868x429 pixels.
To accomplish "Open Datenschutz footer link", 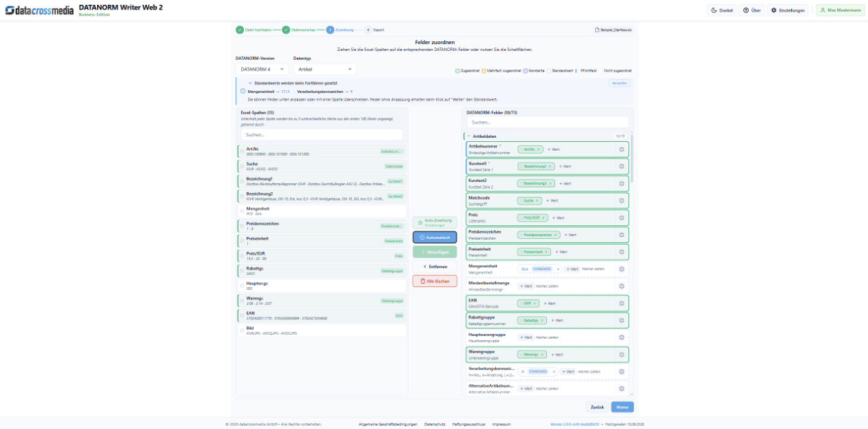I will tap(435, 424).
